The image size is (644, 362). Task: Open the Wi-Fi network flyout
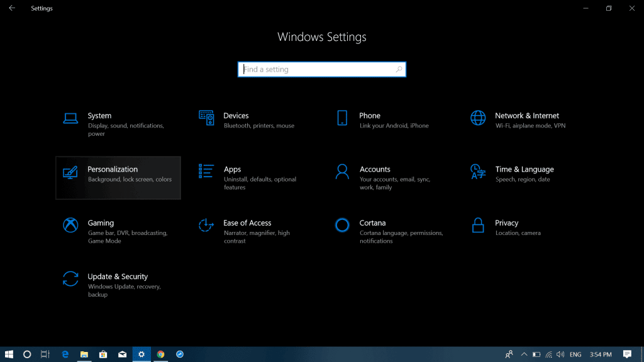(x=548, y=354)
